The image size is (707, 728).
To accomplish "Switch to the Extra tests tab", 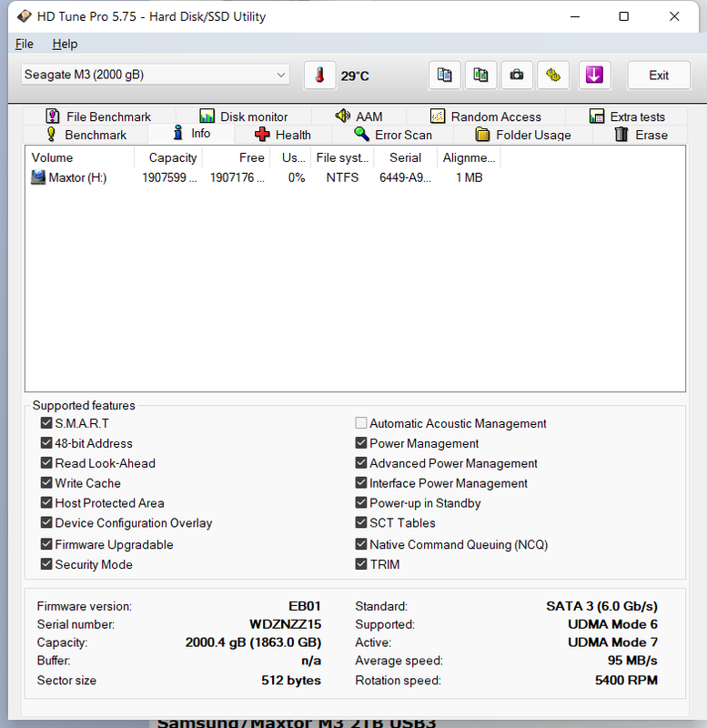I will coord(627,116).
